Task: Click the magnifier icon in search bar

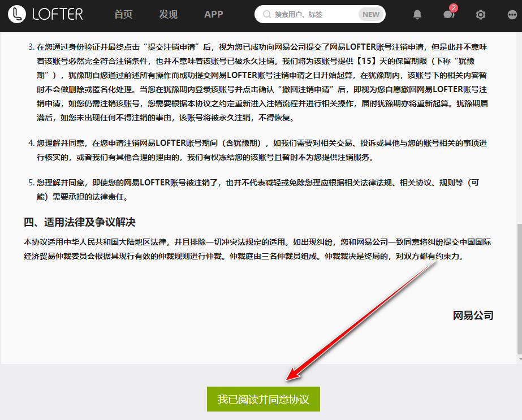Action: pos(267,14)
